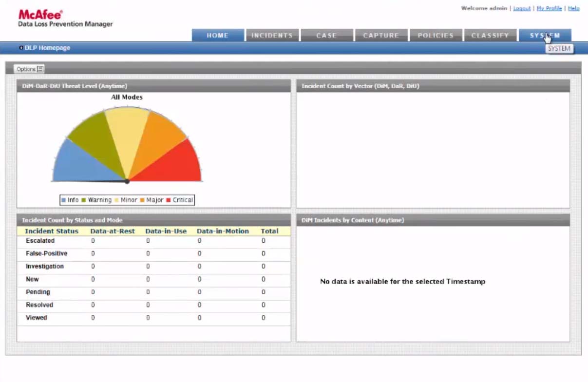Click the McAfee logo
Viewport: 588px width, 382px height.
coord(41,15)
